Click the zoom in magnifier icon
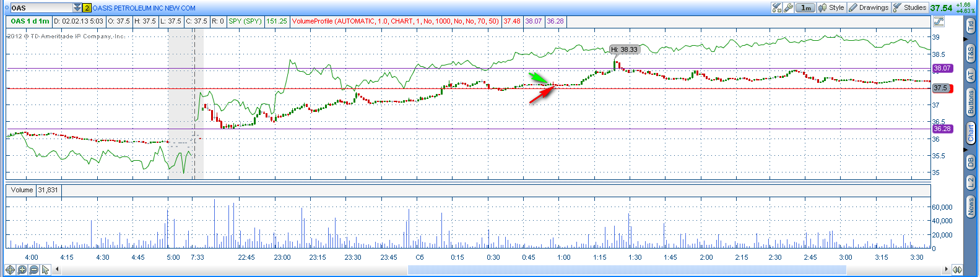 click(x=22, y=270)
